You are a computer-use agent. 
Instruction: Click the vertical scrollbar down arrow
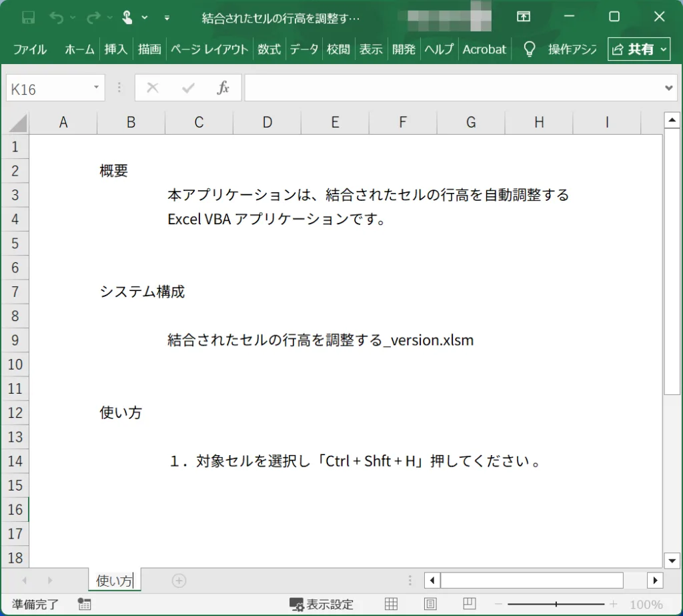[x=672, y=559]
